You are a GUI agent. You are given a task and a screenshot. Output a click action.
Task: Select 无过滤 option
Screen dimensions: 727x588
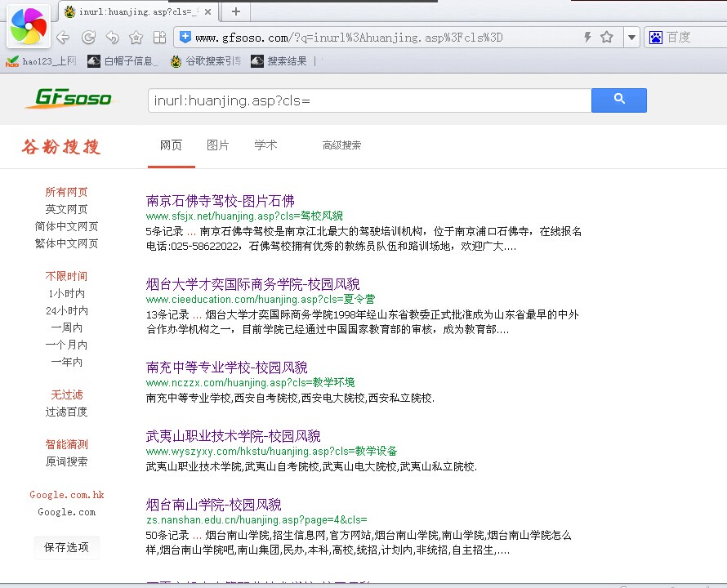click(x=66, y=394)
